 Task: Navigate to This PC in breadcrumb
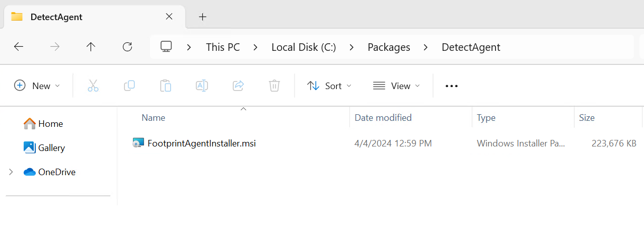pos(223,47)
